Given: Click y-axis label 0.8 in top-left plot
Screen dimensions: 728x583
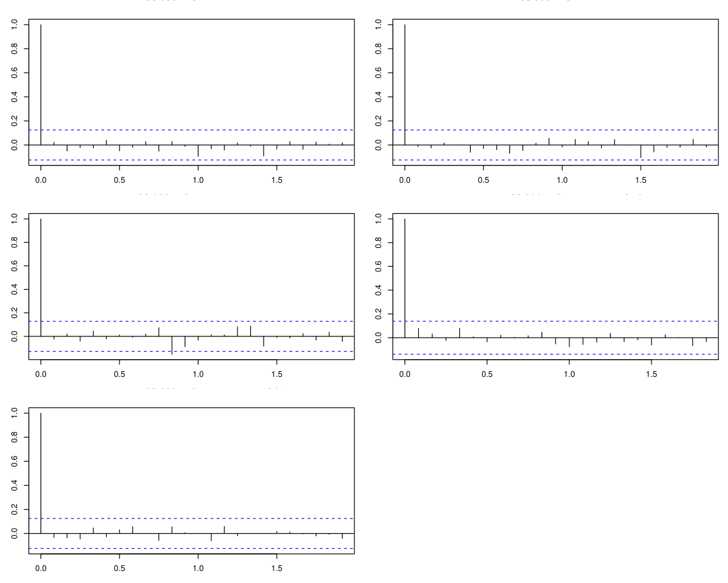Looking at the screenshot, I should click(x=15, y=48).
